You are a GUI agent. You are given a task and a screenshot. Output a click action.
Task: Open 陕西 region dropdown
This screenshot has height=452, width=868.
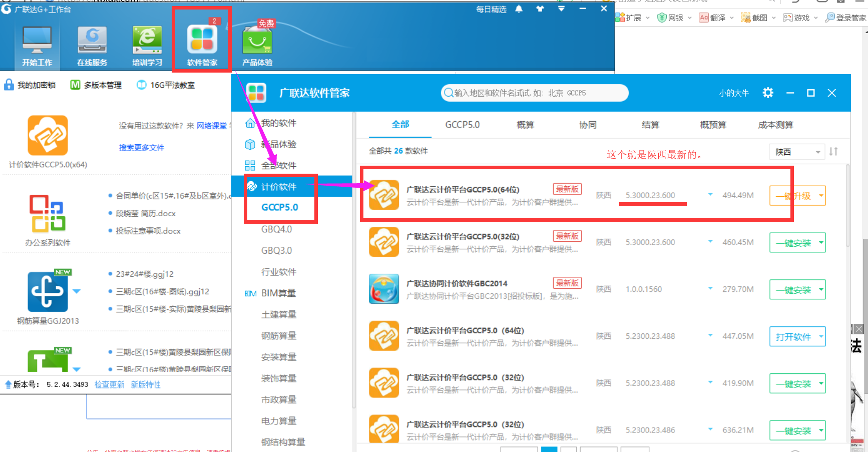(797, 152)
